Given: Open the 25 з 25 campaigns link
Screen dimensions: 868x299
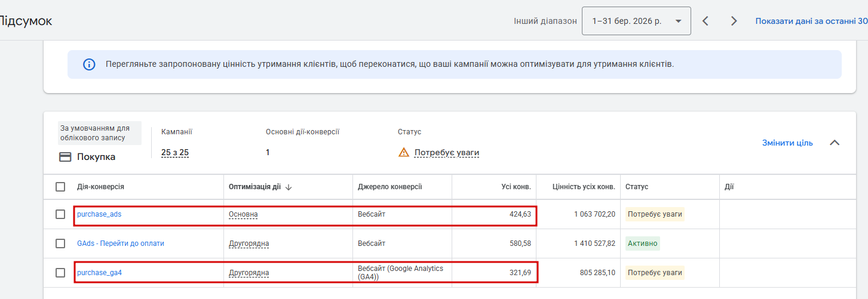Looking at the screenshot, I should coord(175,153).
